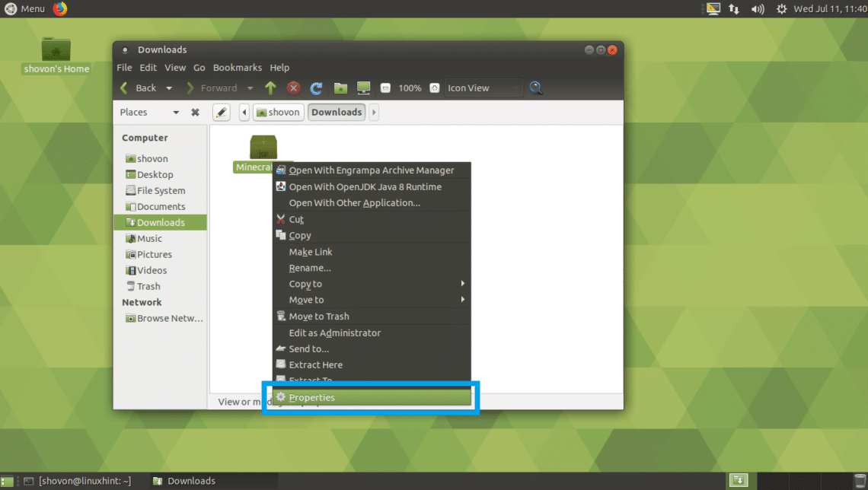The height and width of the screenshot is (490, 868).
Task: Choose Send to in context menu
Action: coord(372,349)
